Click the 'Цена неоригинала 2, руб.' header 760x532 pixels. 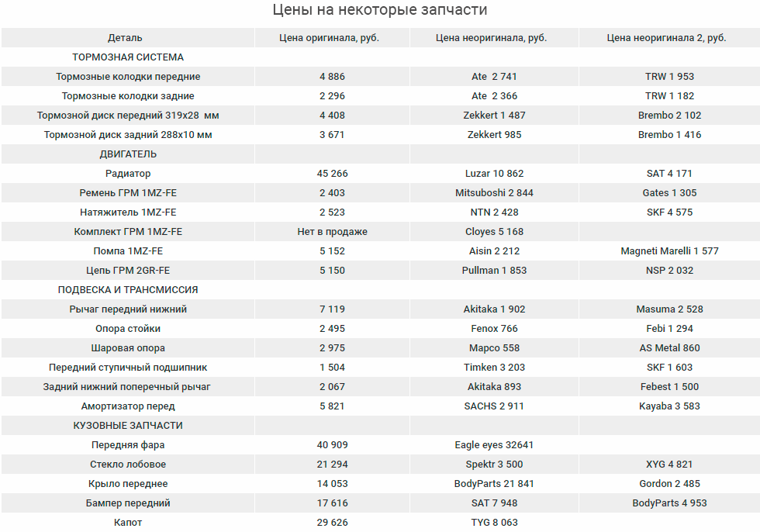click(667, 38)
